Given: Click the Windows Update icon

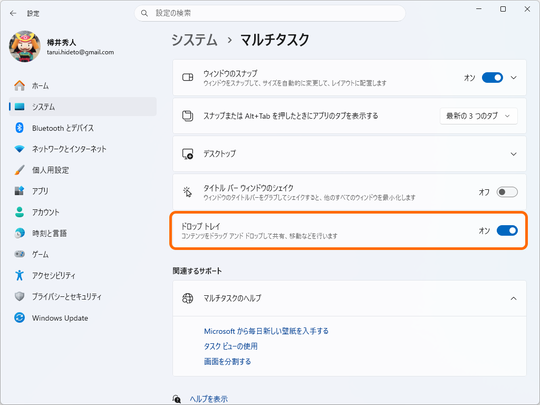Looking at the screenshot, I should (x=20, y=318).
